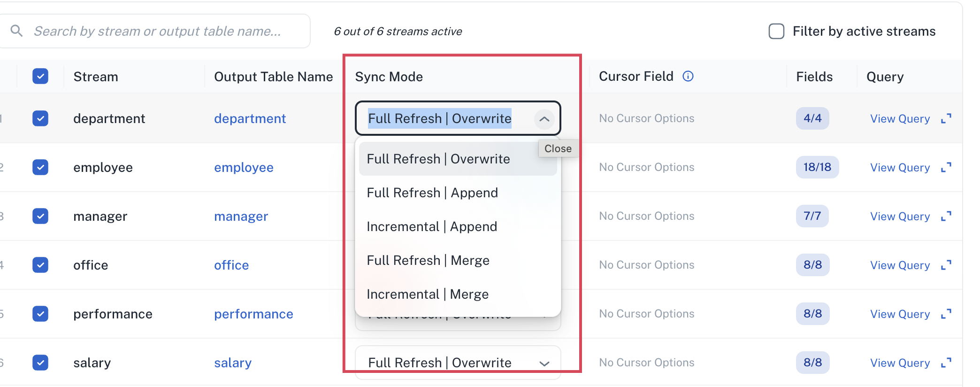Expand query icon for department row

946,118
